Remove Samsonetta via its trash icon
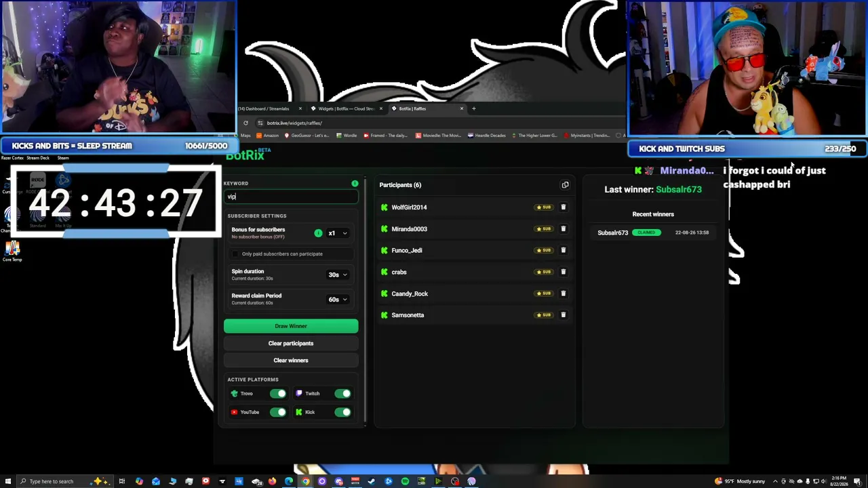This screenshot has width=868, height=488. click(x=563, y=315)
